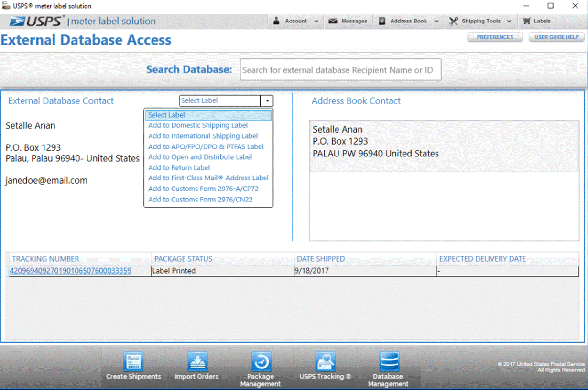Click the Select Label combo box arrow
This screenshot has width=588, height=390.
click(267, 101)
